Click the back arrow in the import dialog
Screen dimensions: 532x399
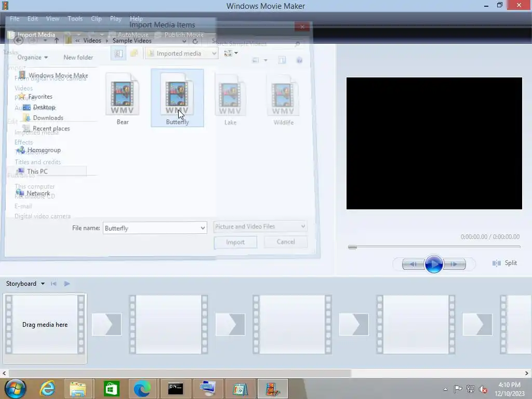19,41
